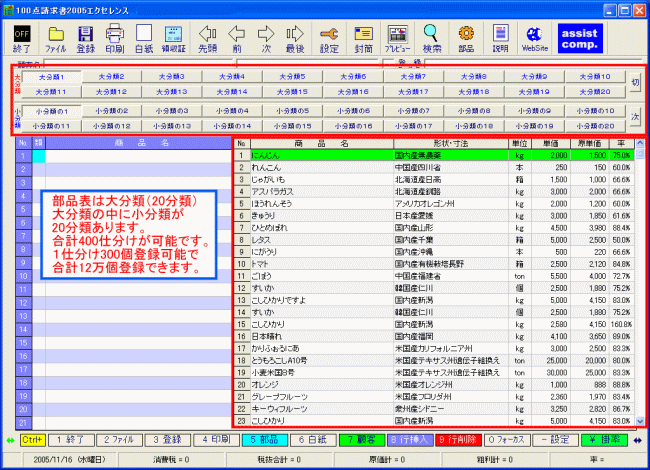Click the − 設定 shortcut button
This screenshot has width=650, height=470.
pyautogui.click(x=555, y=440)
